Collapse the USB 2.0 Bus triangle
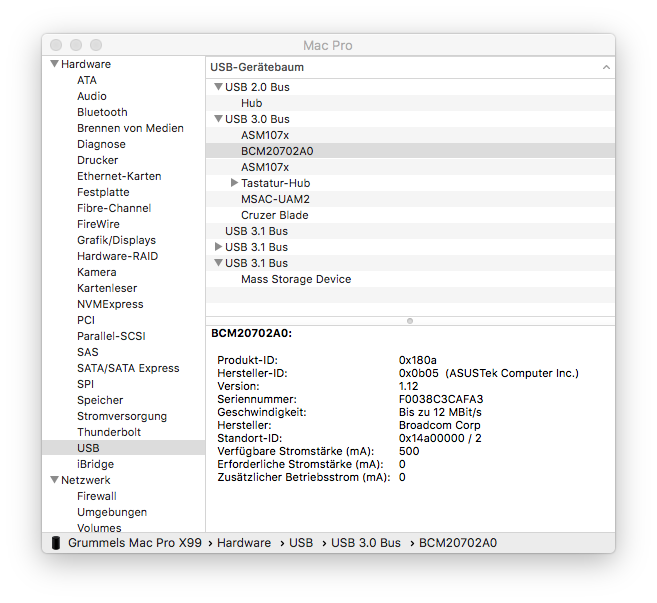The width and height of the screenshot is (657, 603). pos(218,87)
